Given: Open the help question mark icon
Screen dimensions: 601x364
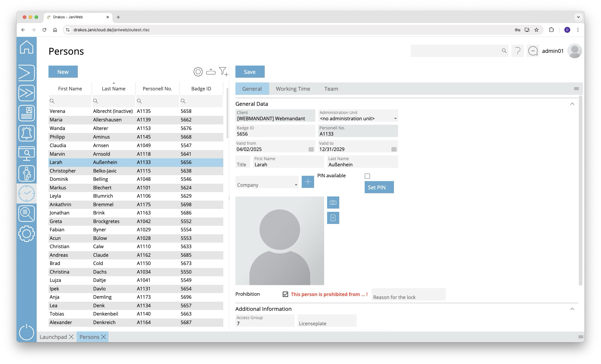Looking at the screenshot, I should [518, 51].
